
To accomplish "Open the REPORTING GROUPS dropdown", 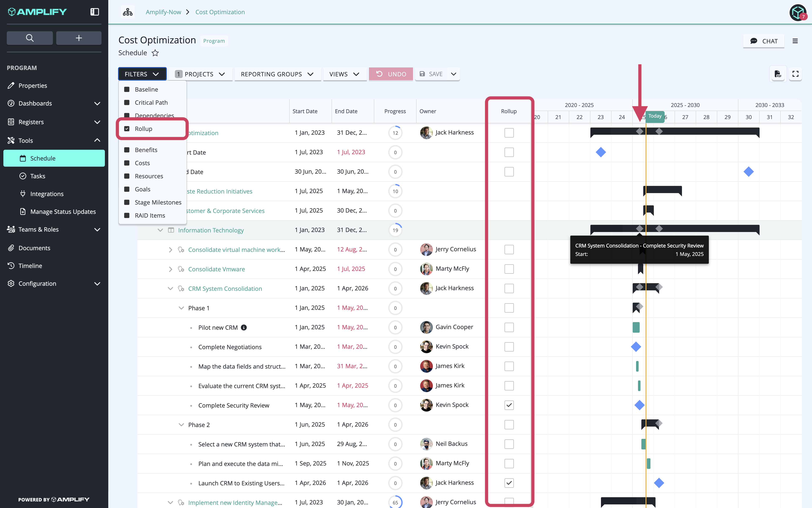I will pyautogui.click(x=277, y=74).
